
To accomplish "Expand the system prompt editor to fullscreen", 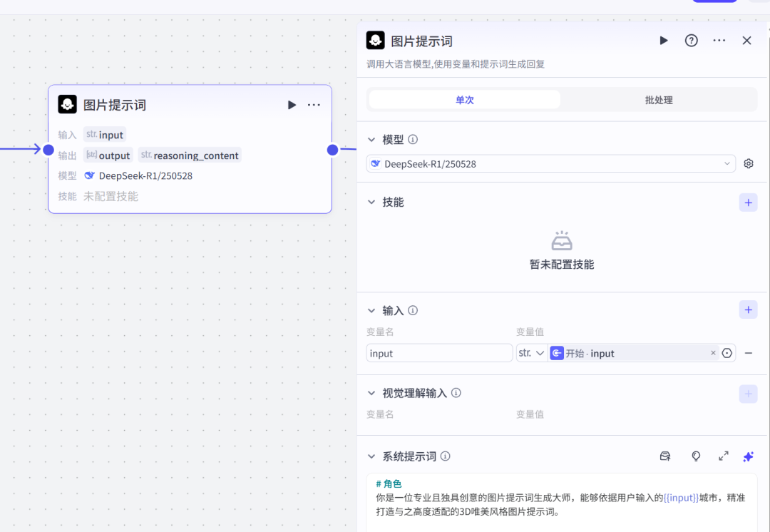I will point(724,456).
